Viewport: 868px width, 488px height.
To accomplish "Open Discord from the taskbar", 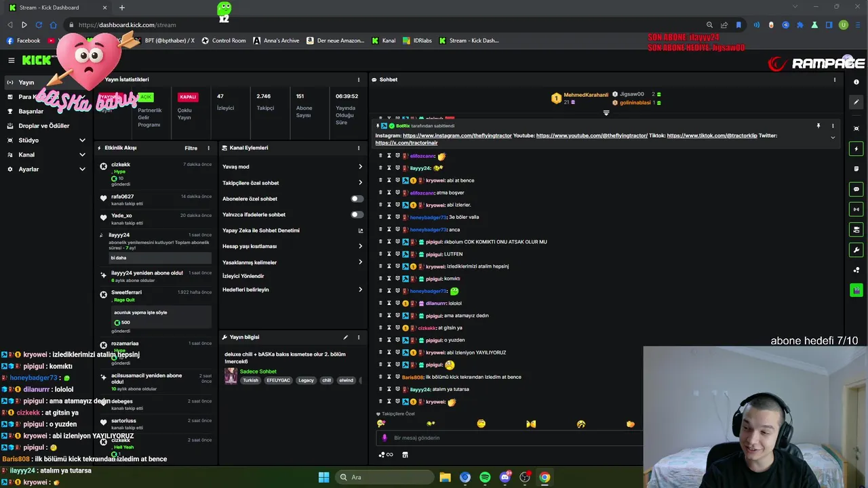I will click(505, 477).
